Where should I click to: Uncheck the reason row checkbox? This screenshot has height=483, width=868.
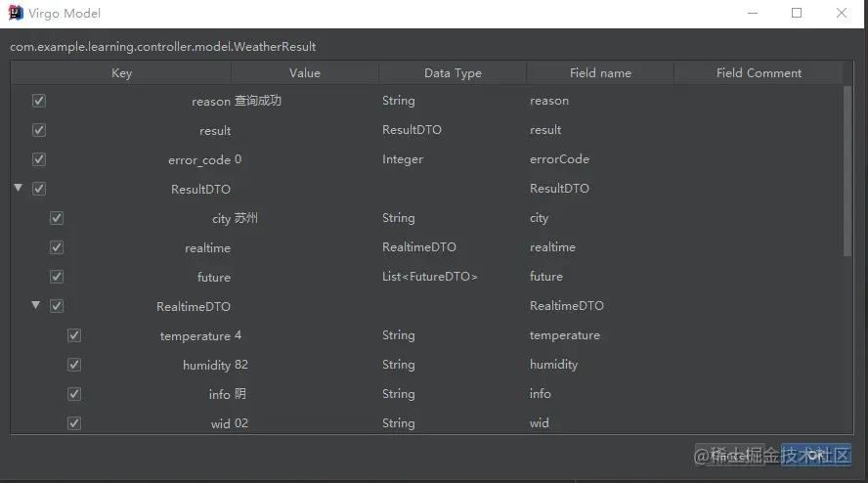point(39,101)
